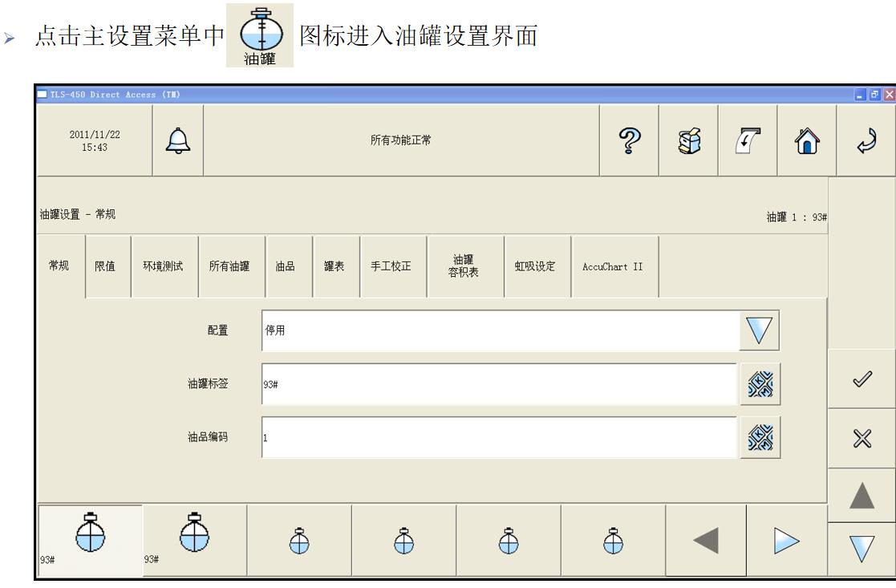Click the 油品编码 input field
Screen dimensions: 896x588
point(499,437)
